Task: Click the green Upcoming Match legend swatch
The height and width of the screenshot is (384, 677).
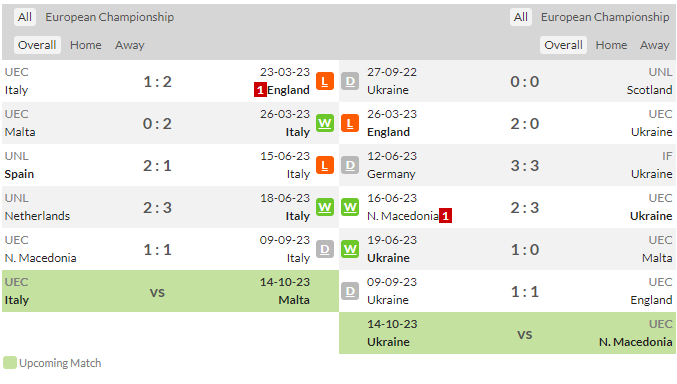Action: tap(9, 363)
